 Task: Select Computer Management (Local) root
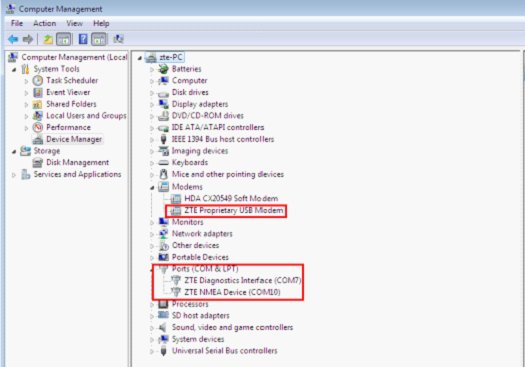pyautogui.click(x=74, y=57)
